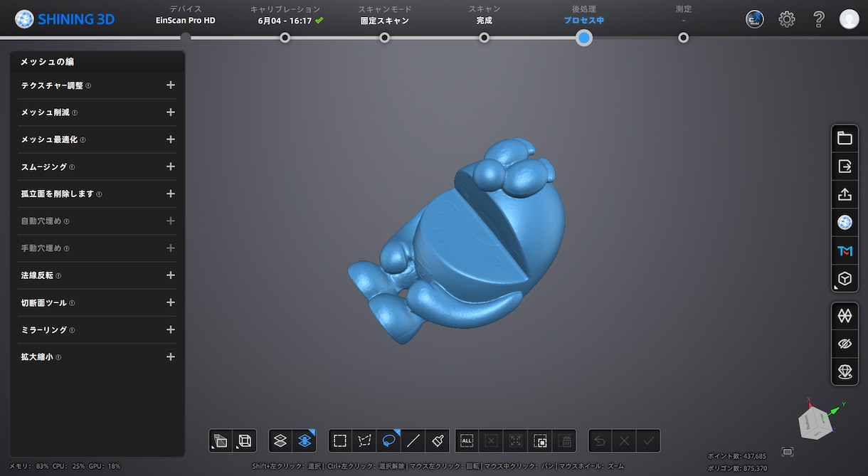The image size is (868, 476).
Task: Select the polygon selection tool
Action: point(364,441)
